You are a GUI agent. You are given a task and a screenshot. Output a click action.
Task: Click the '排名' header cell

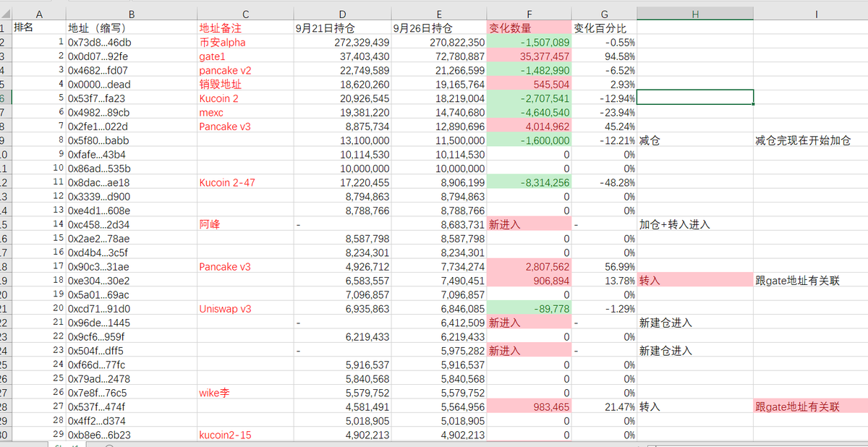[38, 27]
